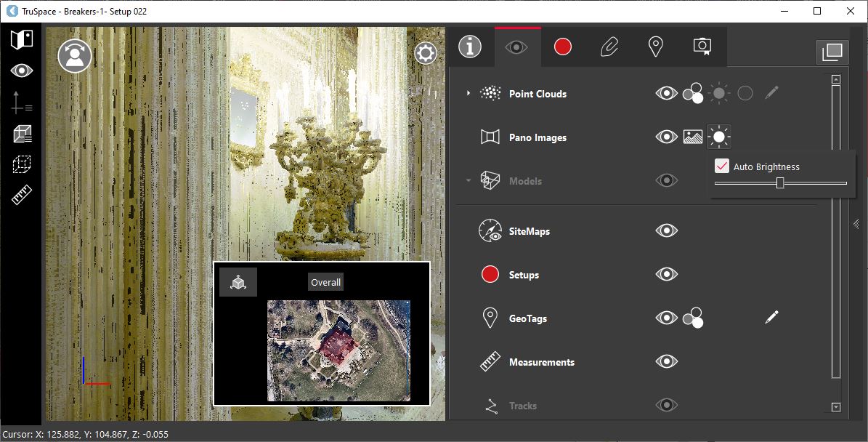Open the GeoTag pin tab

point(655,47)
